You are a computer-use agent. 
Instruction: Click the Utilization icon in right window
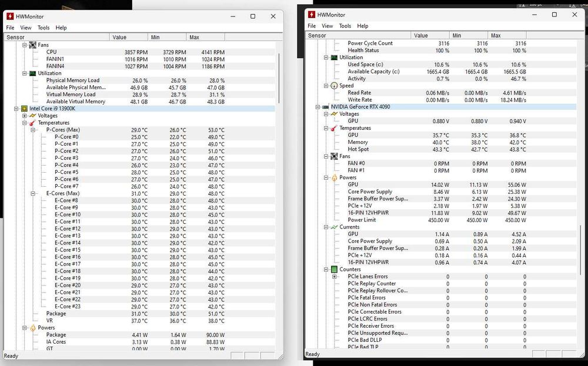(x=334, y=58)
